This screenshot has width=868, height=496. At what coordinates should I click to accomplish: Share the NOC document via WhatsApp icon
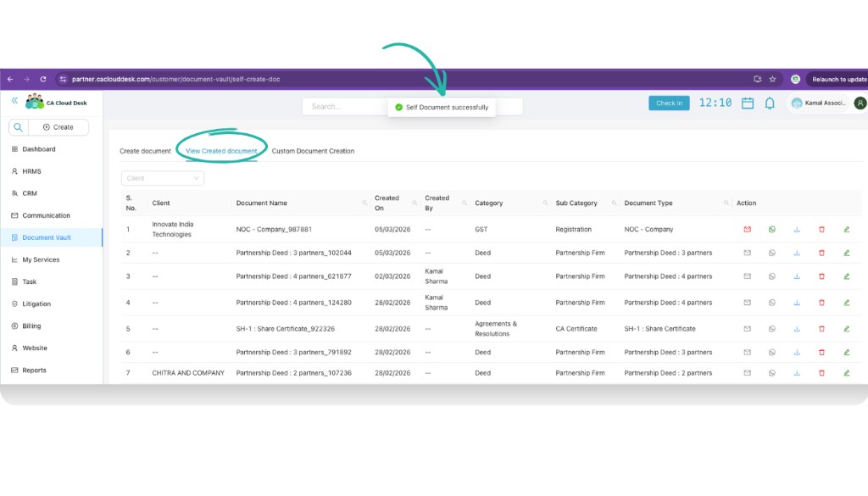pos(773,229)
